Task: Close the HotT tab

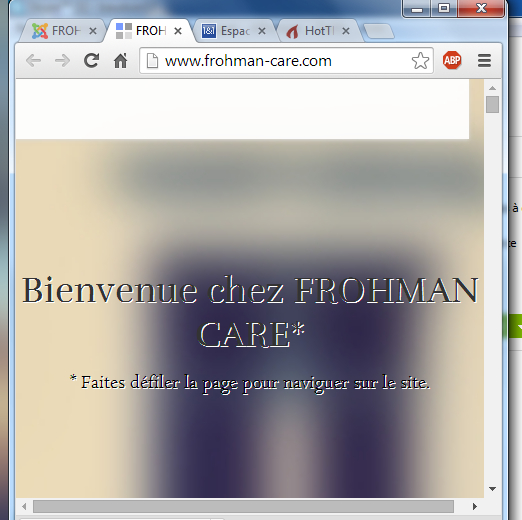Action: tap(346, 31)
